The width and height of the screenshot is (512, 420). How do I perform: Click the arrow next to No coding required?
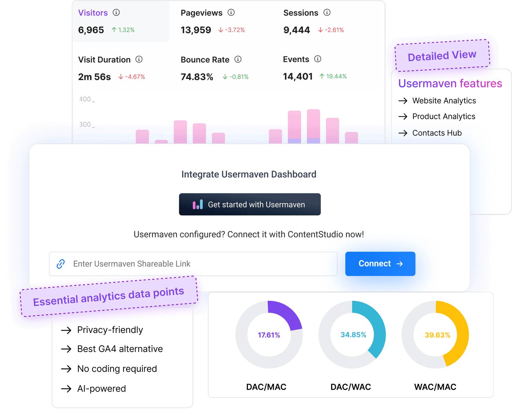(x=66, y=369)
